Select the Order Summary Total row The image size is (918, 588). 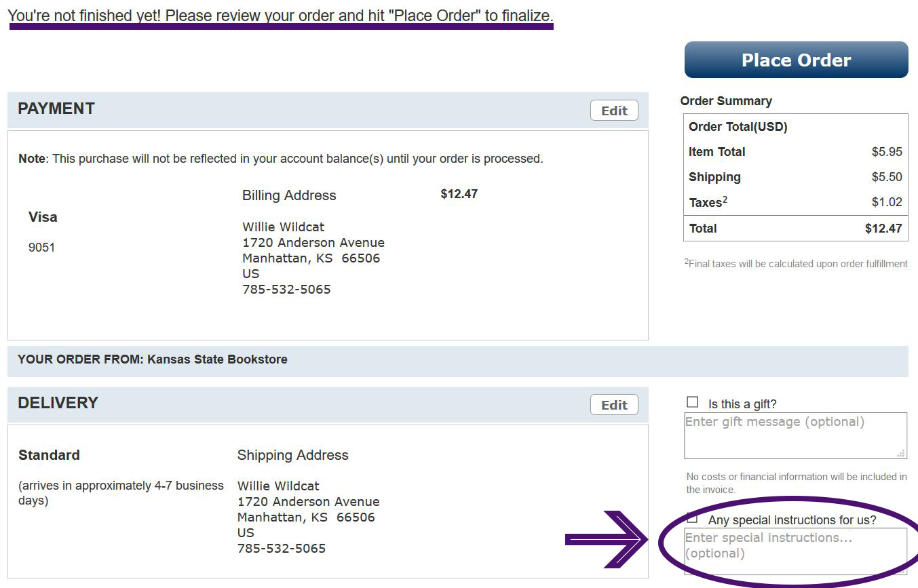click(795, 229)
